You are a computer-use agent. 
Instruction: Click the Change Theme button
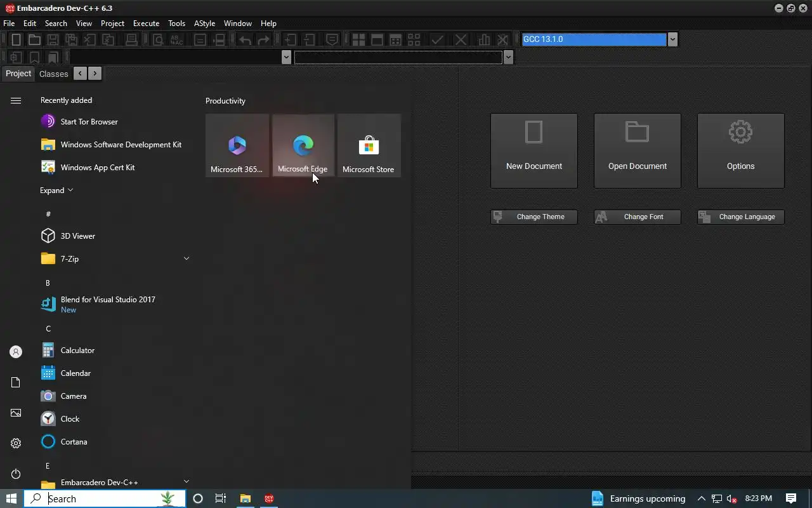point(534,217)
